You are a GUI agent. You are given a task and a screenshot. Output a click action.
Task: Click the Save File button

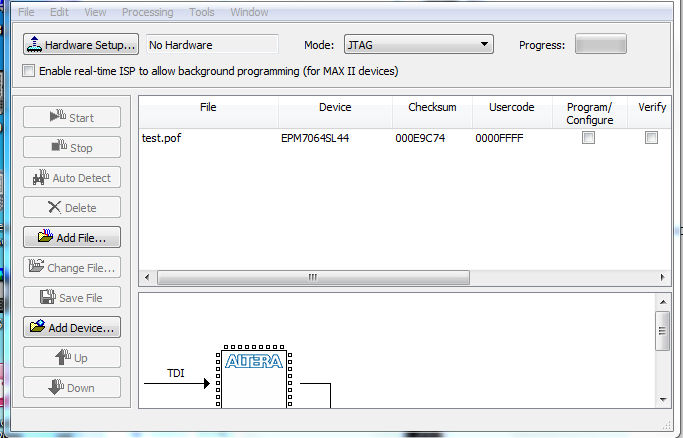click(x=72, y=297)
